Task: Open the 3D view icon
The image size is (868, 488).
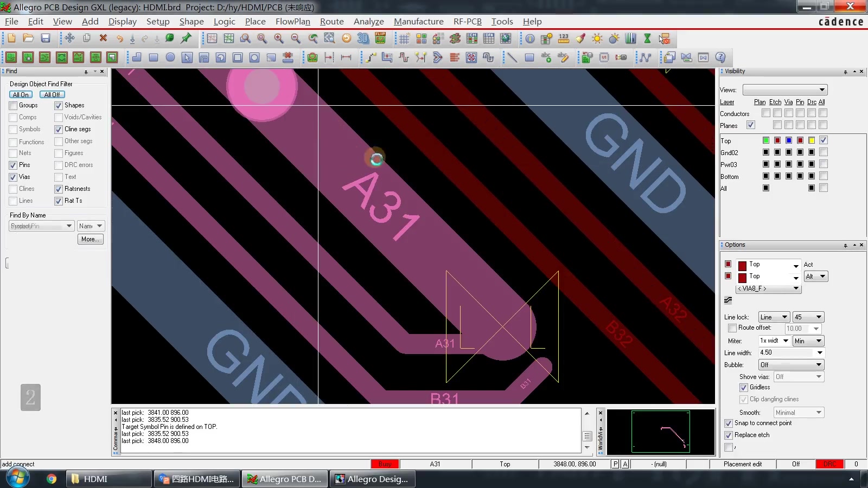Action: coord(363,38)
